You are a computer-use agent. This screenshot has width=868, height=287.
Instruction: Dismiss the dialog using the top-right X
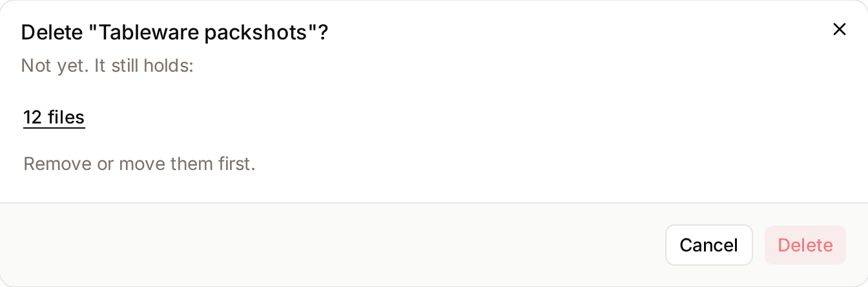[839, 29]
